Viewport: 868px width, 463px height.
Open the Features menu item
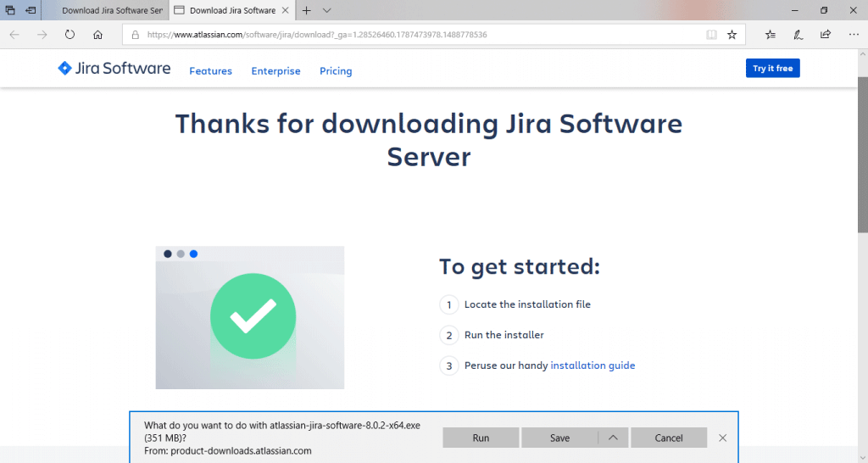tap(210, 71)
